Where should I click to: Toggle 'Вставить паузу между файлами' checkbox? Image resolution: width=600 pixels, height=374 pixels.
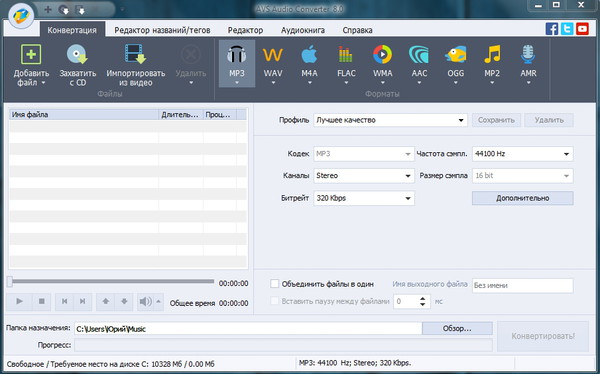tap(274, 301)
